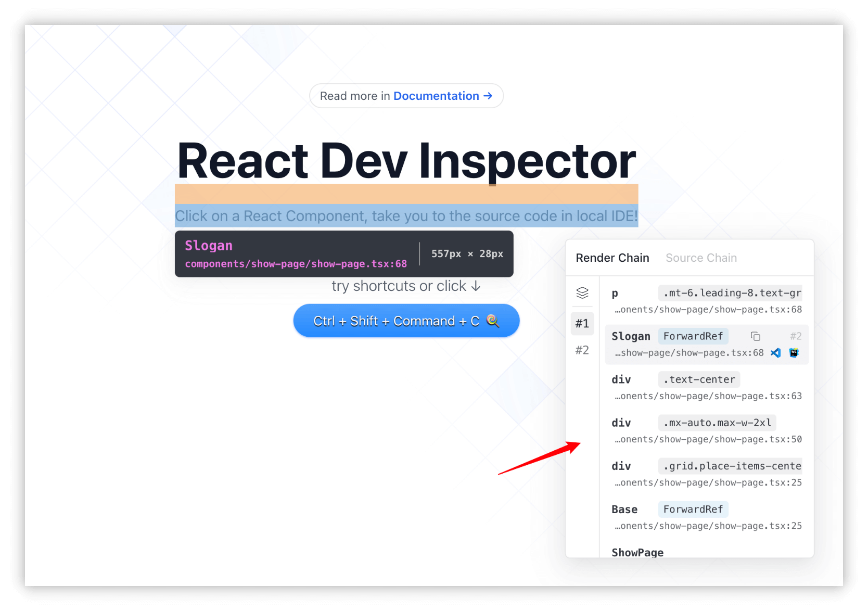The image size is (868, 611).
Task: Select the ShowPage component entry
Action: (x=637, y=552)
